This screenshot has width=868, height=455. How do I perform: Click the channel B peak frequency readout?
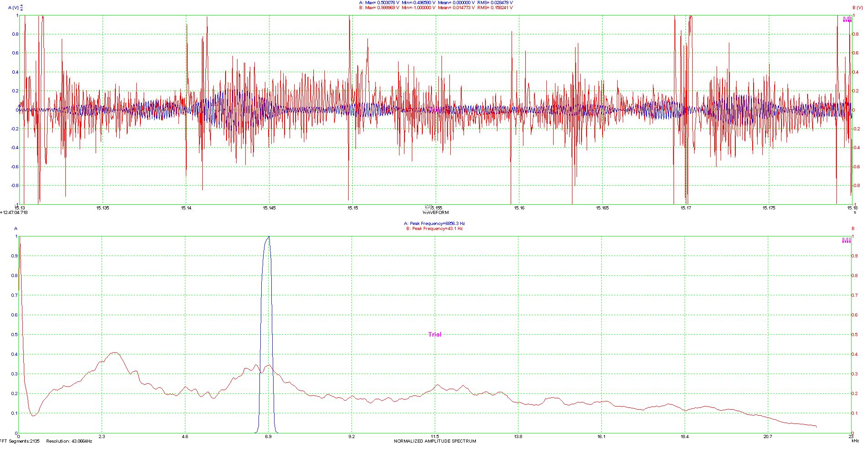click(x=434, y=229)
